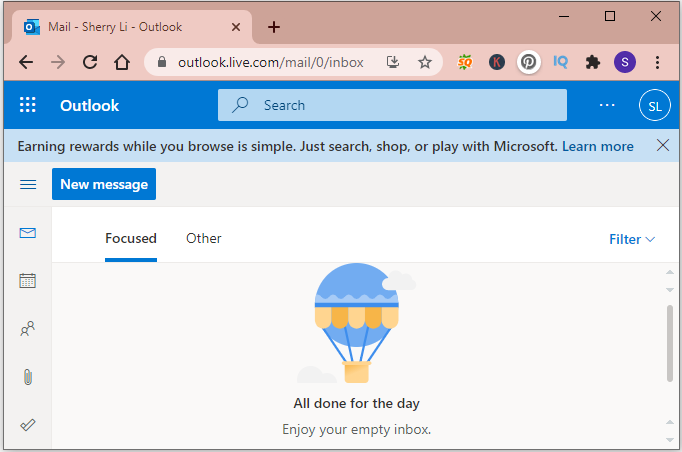Open the Chrome profile S avatar
Image resolution: width=682 pixels, height=452 pixels.
pos(625,62)
